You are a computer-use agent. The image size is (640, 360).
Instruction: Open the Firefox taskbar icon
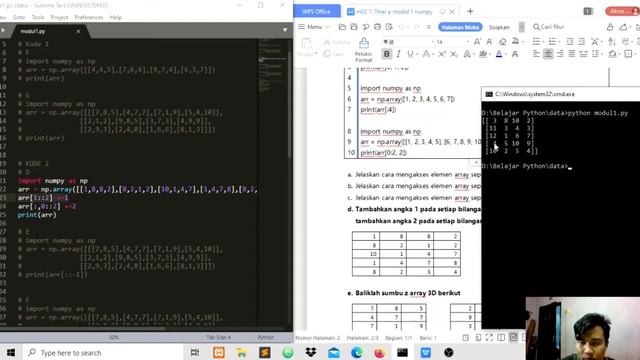(380, 352)
